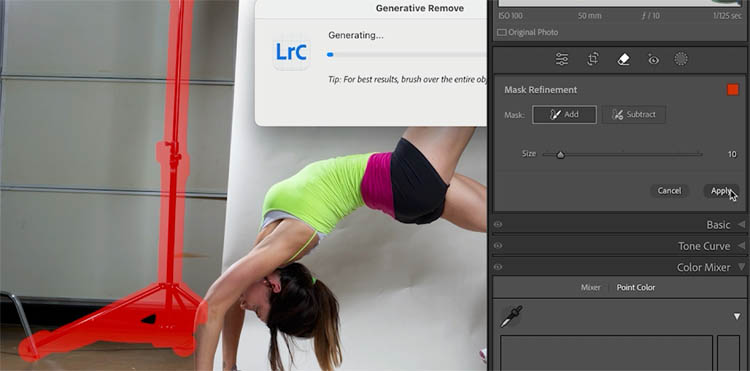Click the Apply button
The height and width of the screenshot is (371, 750).
click(721, 191)
